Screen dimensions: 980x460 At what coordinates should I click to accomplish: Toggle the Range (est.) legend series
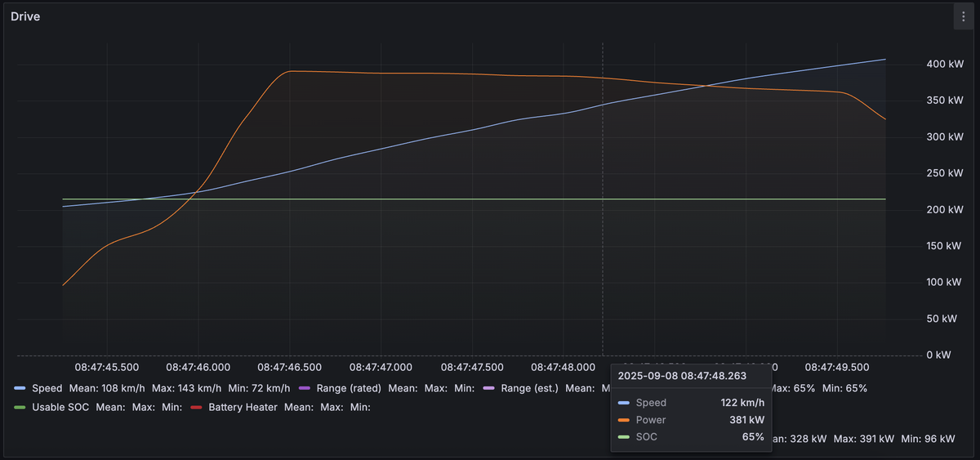pos(530,388)
